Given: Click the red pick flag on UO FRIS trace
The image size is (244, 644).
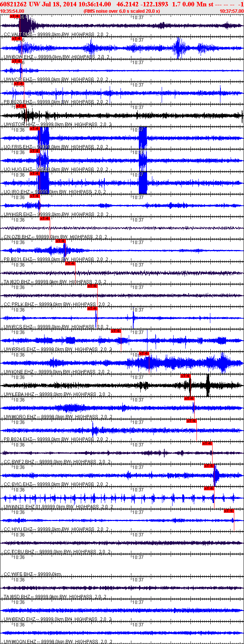Looking at the screenshot, I should (x=35, y=129).
